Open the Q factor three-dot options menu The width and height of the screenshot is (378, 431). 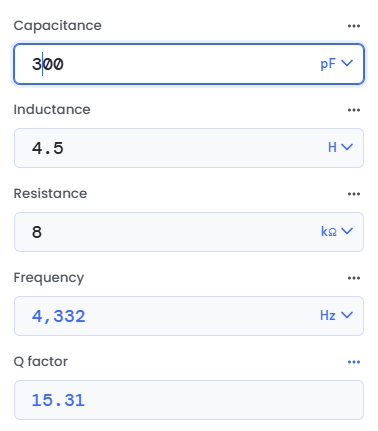pos(354,362)
